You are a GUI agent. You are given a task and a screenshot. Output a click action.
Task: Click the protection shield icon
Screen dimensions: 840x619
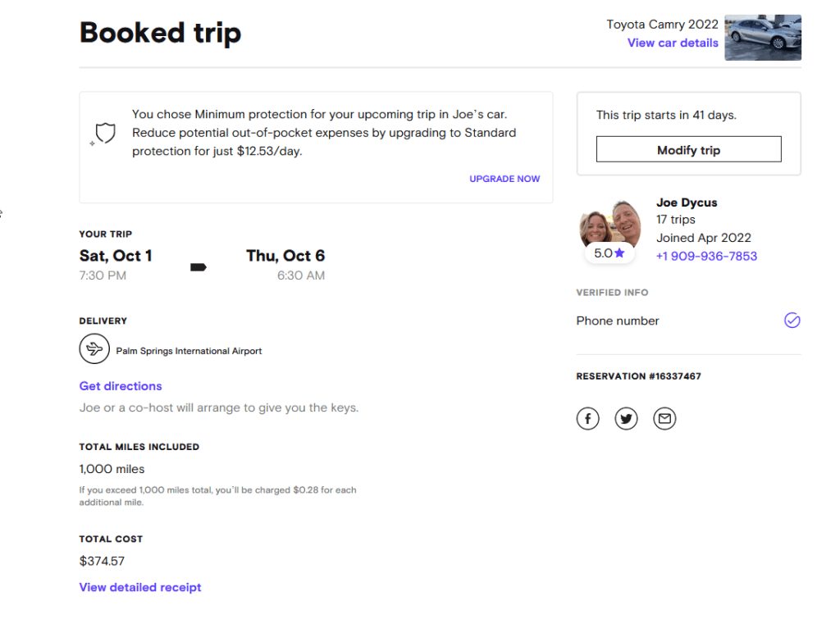105,133
